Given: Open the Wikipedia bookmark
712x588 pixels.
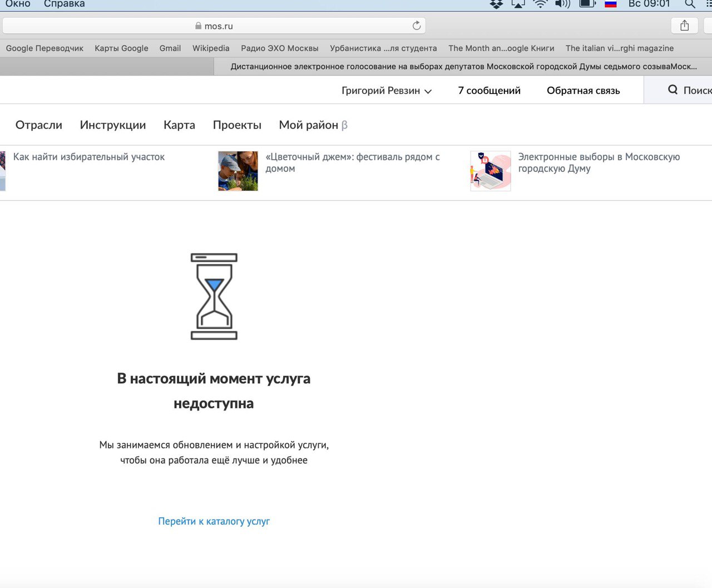Looking at the screenshot, I should pyautogui.click(x=211, y=48).
